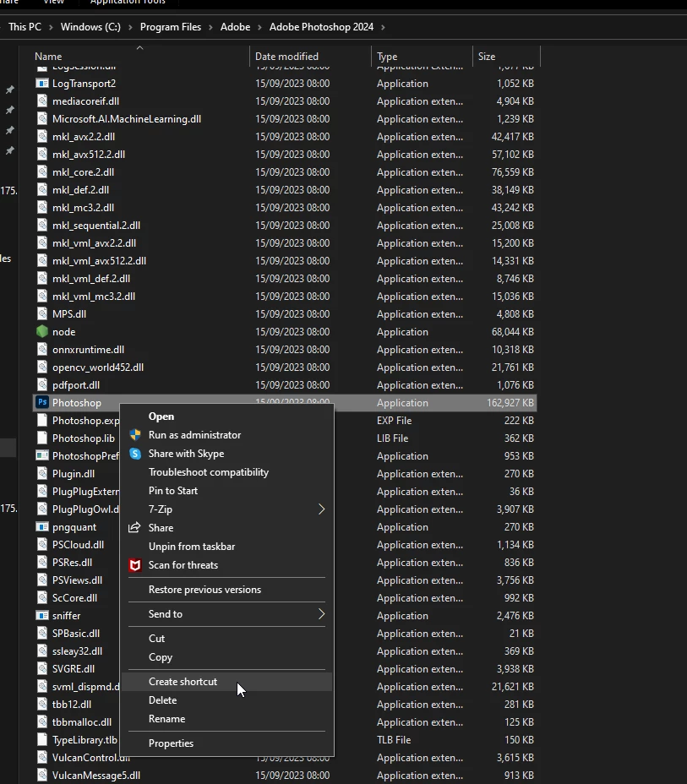Click the SVGRE.dll file icon
This screenshot has height=784, width=687.
pyautogui.click(x=42, y=668)
